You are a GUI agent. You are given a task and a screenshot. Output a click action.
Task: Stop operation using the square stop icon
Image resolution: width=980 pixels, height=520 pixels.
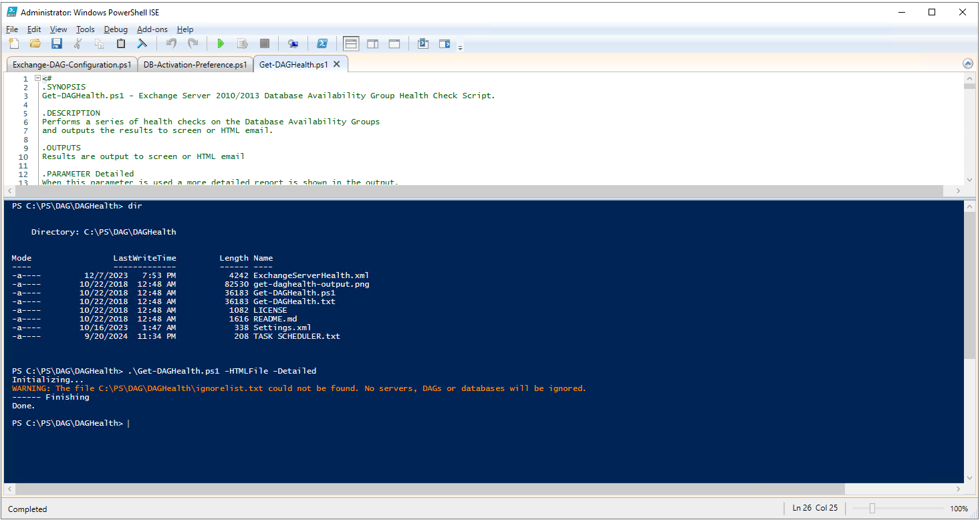click(265, 43)
